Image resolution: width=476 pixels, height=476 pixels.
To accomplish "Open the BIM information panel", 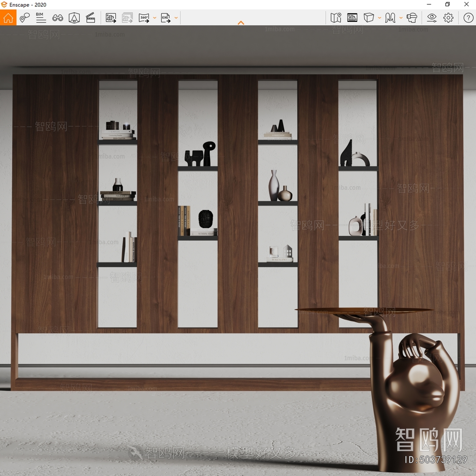I will [41, 18].
